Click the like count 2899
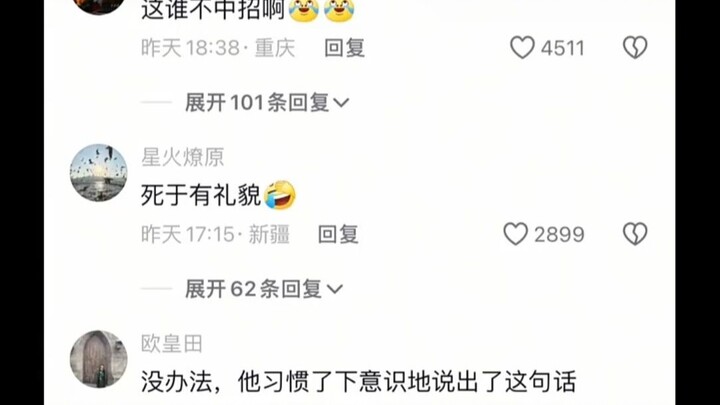The width and height of the screenshot is (720, 405). tap(559, 235)
